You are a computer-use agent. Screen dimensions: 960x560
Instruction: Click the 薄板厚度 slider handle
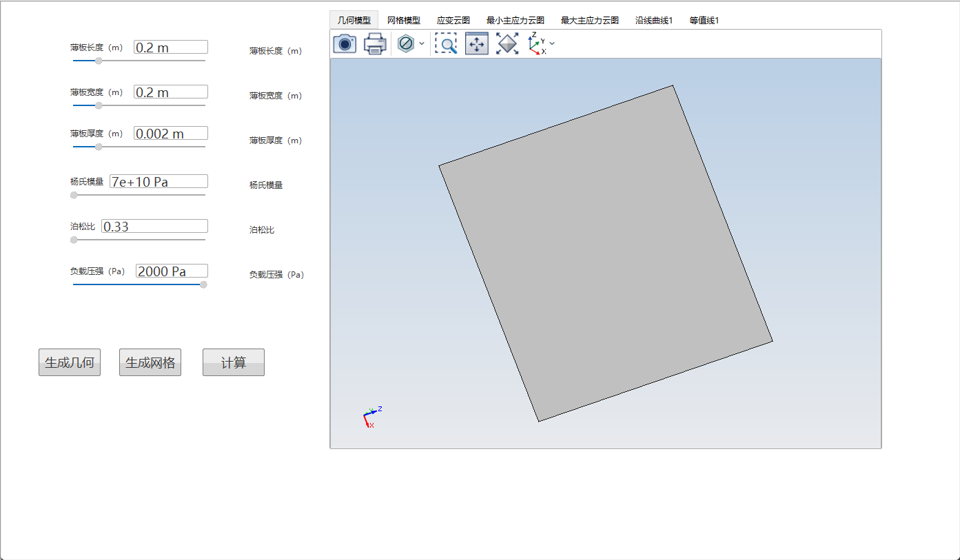coord(99,147)
